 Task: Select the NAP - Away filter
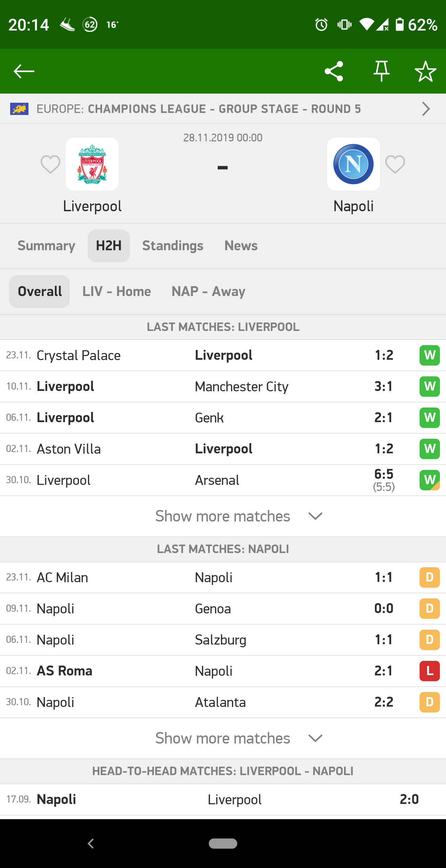tap(208, 292)
